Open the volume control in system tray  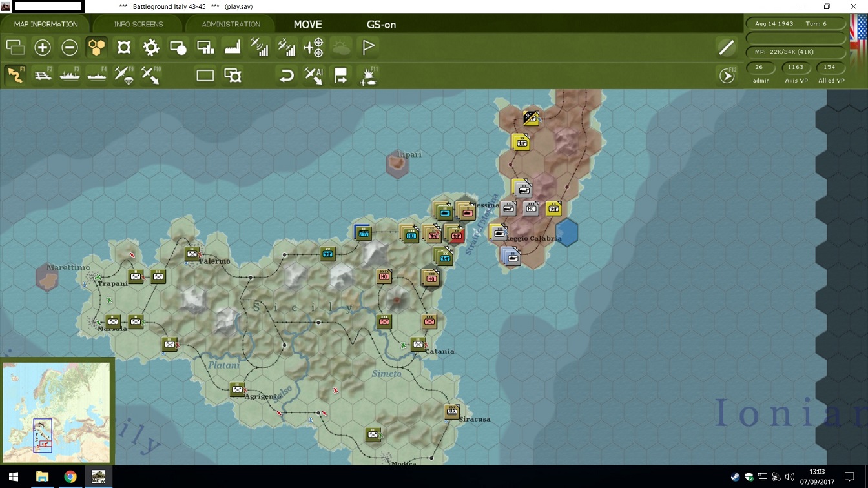(790, 477)
